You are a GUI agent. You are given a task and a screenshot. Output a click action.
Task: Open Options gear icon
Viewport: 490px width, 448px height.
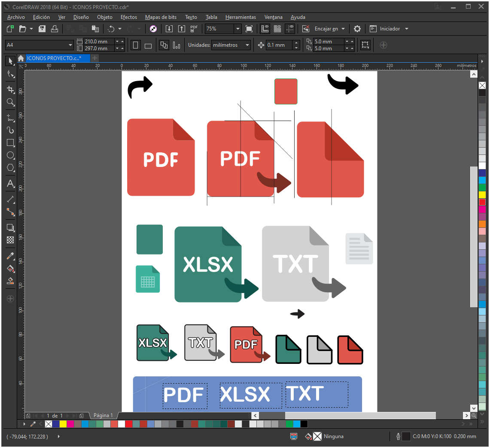pos(357,29)
